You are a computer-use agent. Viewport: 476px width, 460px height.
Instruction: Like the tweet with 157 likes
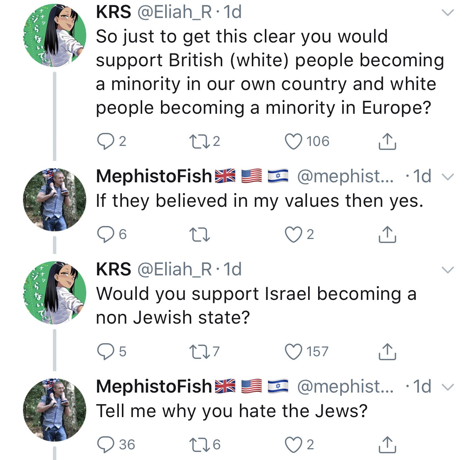[294, 352]
